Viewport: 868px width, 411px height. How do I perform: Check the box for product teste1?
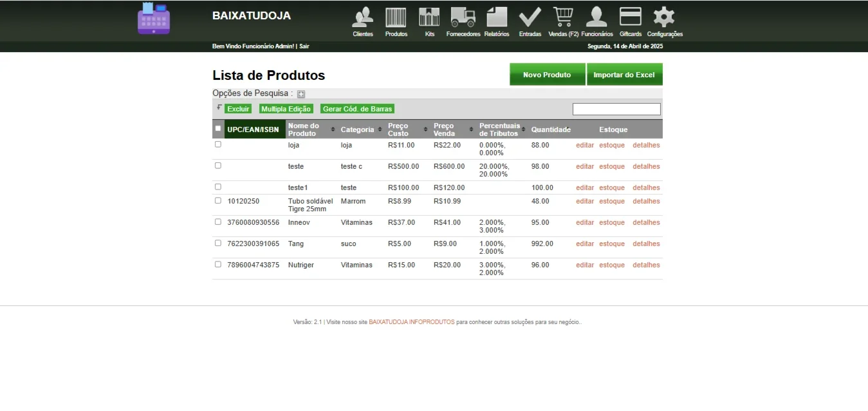pos(218,187)
